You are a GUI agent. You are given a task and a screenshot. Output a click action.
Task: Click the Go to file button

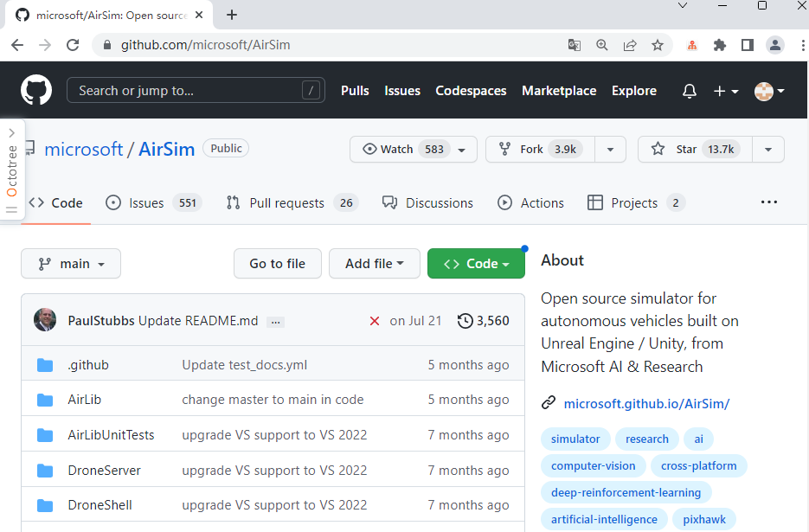(278, 264)
